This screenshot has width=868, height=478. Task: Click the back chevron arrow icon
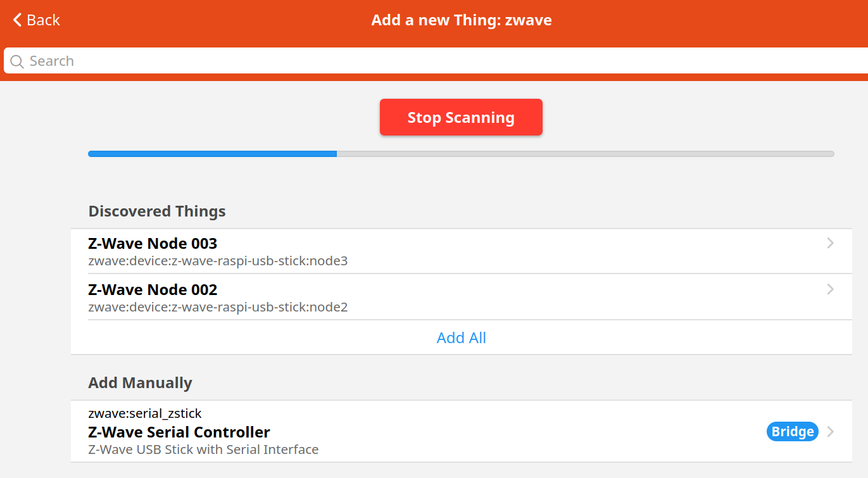click(17, 20)
